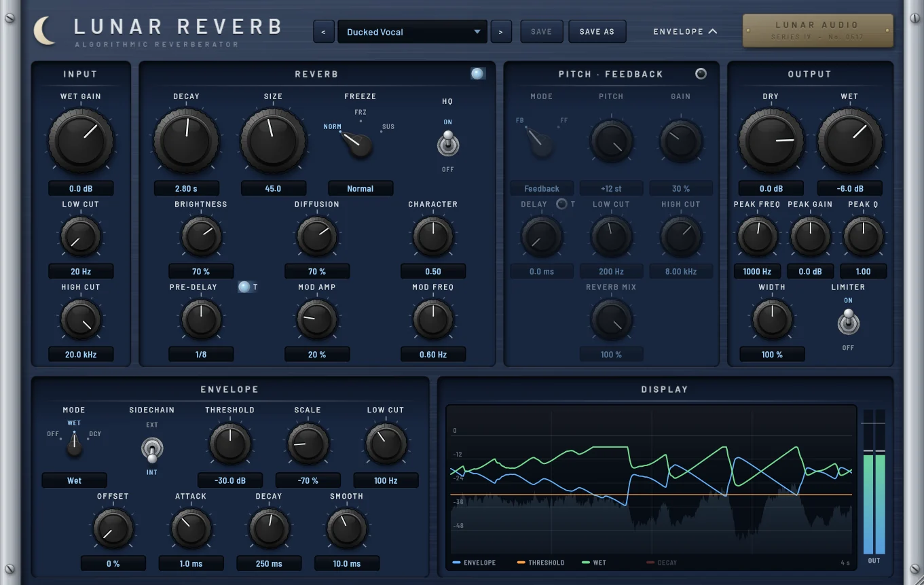Flip the Limiter on/off switch

tap(848, 322)
